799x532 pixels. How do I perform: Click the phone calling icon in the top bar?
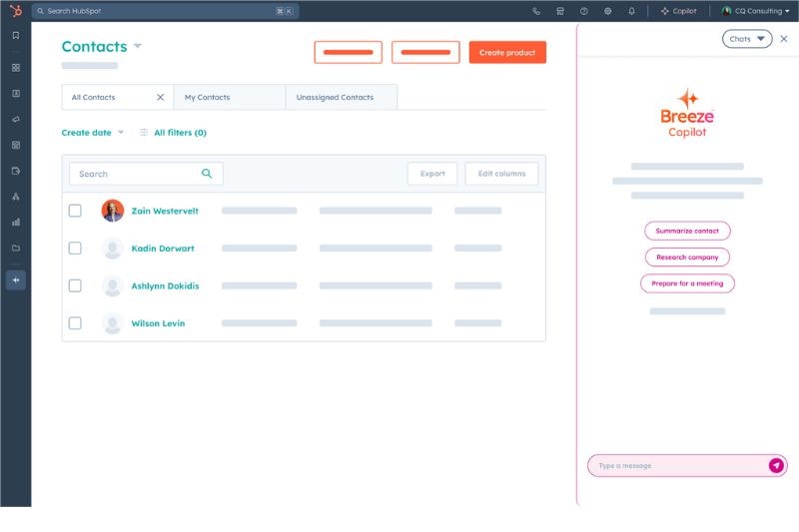536,11
